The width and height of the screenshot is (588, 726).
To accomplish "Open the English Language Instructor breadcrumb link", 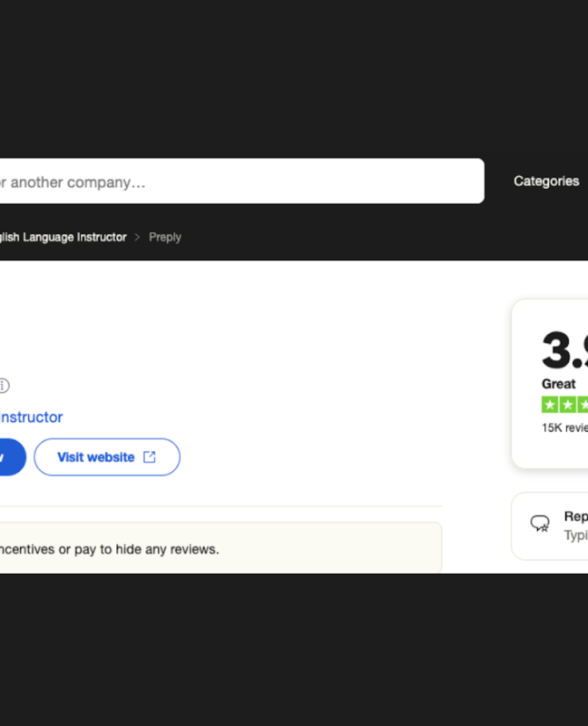I will [x=63, y=237].
